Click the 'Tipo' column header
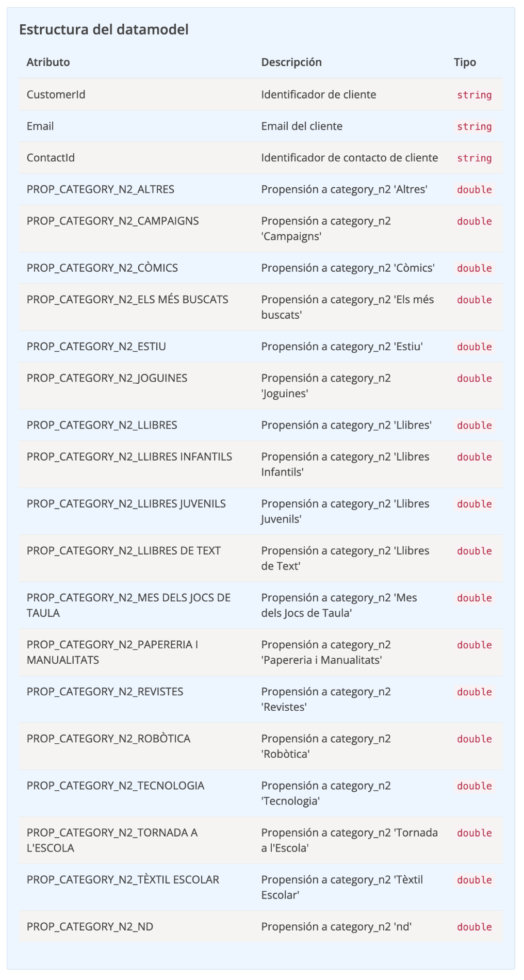524x980 pixels. [x=465, y=62]
